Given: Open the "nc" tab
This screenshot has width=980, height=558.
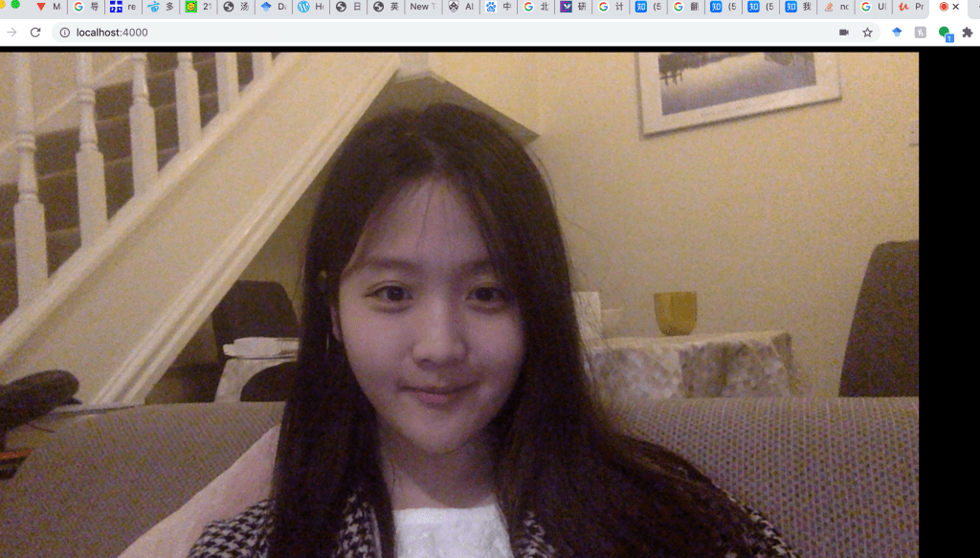Looking at the screenshot, I should click(836, 7).
